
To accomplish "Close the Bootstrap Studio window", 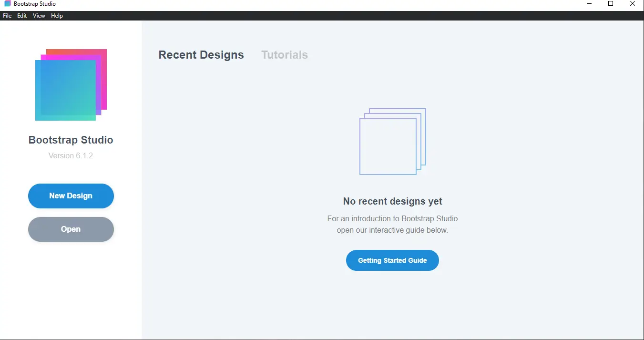I will click(x=633, y=4).
